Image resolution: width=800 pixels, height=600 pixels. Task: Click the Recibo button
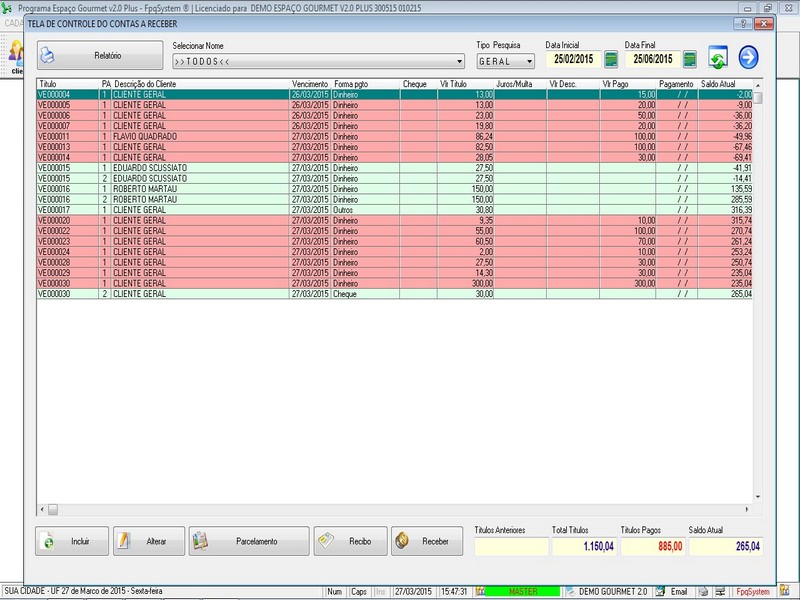tap(351, 541)
